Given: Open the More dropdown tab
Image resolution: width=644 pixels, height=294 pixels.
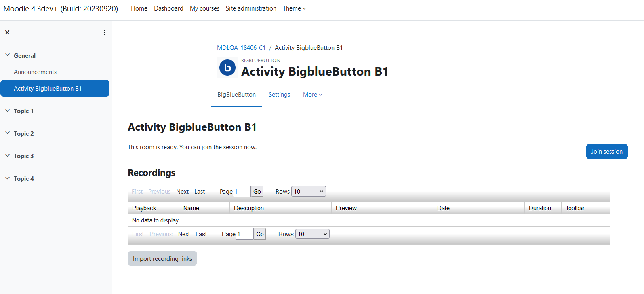Looking at the screenshot, I should pyautogui.click(x=313, y=95).
